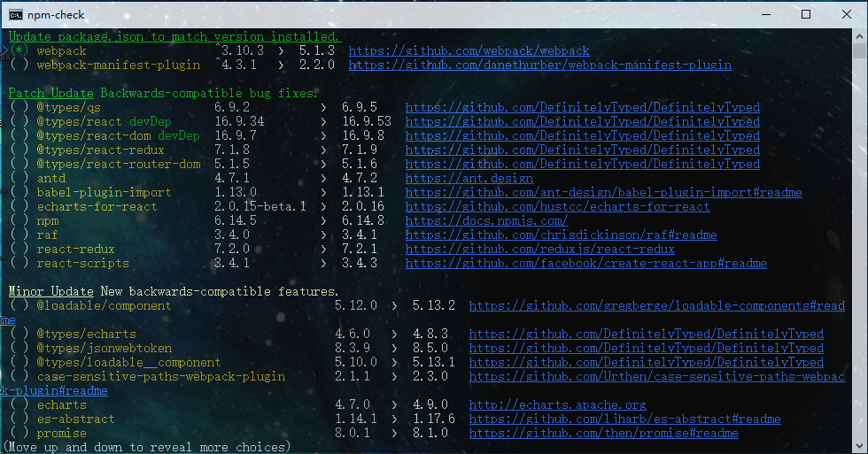Select the antd checkbox
Viewport: 868px width, 454px height.
(19, 178)
